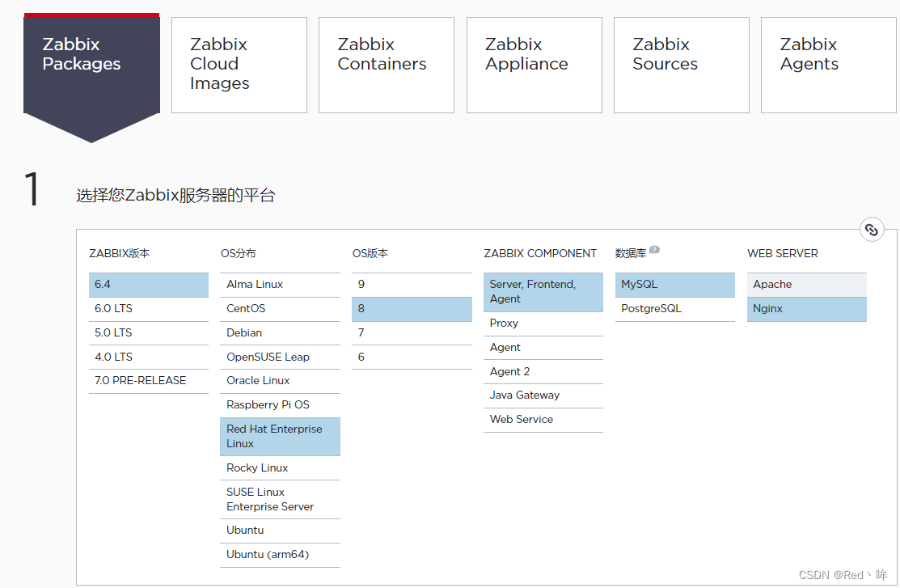
Task: Select Ubuntu from the OS distribution list
Action: click(x=280, y=530)
